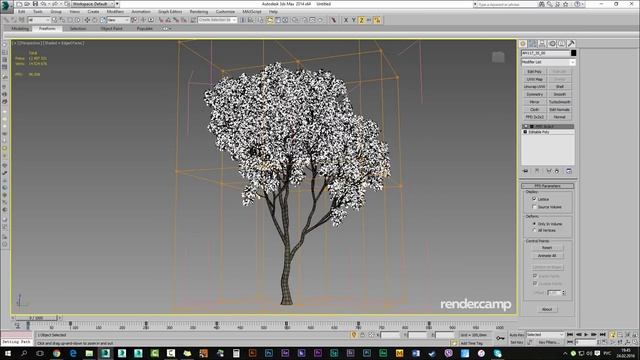
Task: Open the Modifiers menu
Action: pyautogui.click(x=115, y=12)
